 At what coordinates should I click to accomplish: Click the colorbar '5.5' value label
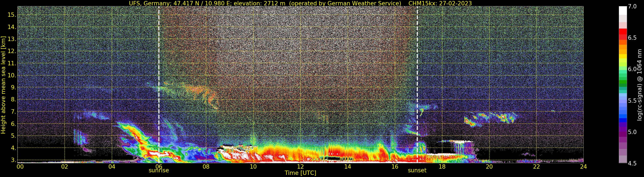point(632,101)
